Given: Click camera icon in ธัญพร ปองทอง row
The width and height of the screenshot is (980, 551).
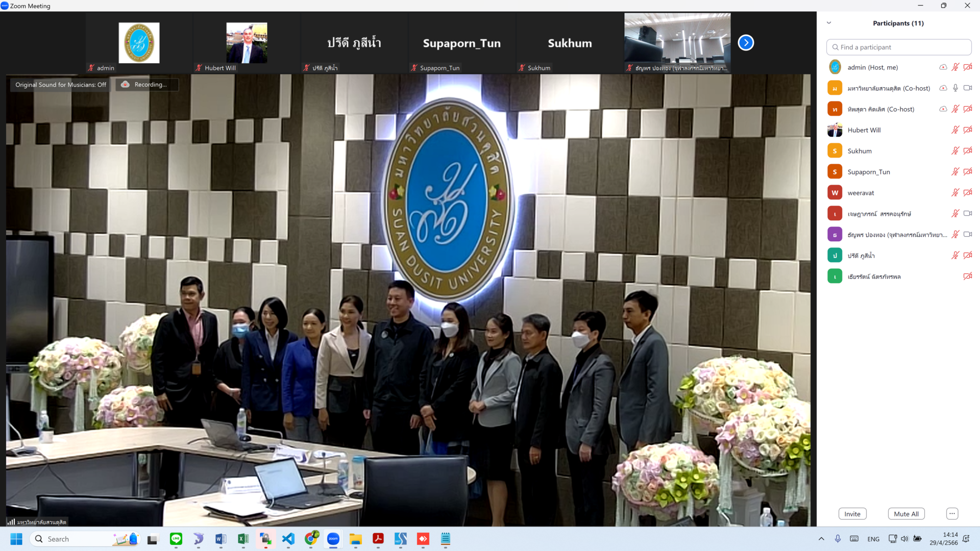Looking at the screenshot, I should [967, 235].
